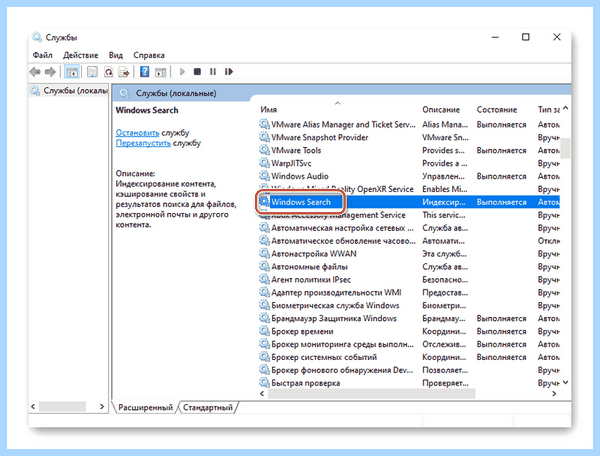Go forward with the toolbar Forward arrow
This screenshot has height=456, width=600.
tap(50, 72)
